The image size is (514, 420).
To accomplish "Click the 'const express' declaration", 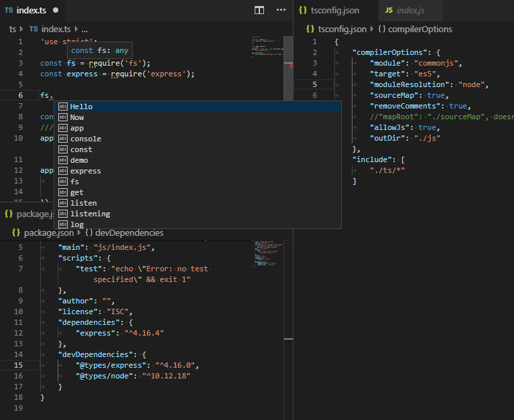I will click(69, 74).
